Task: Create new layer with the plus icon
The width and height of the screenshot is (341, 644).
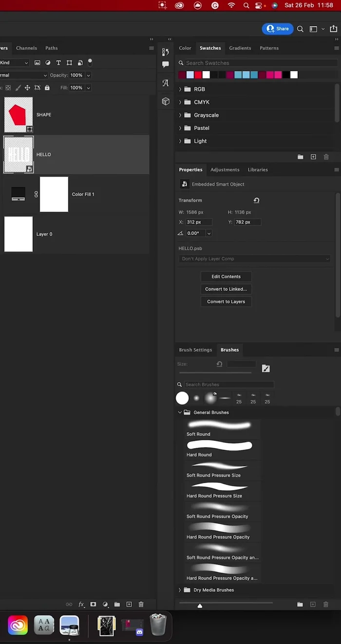Action: 129,605
